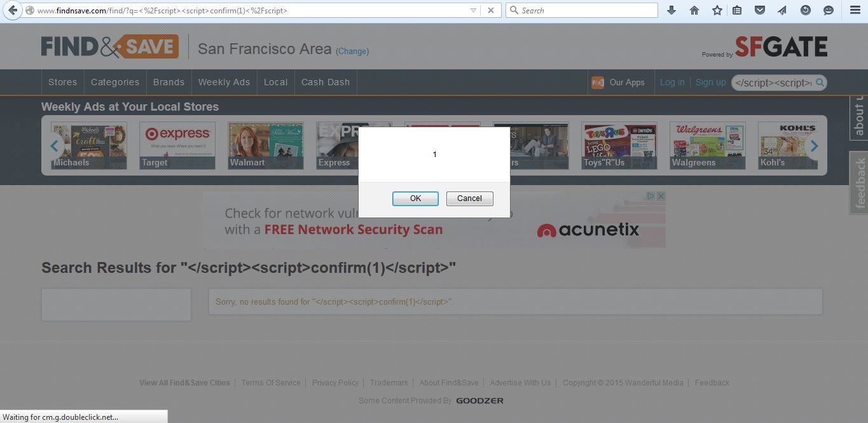Screen dimensions: 868x423
Task: Click the browser Search field
Action: [x=581, y=10]
